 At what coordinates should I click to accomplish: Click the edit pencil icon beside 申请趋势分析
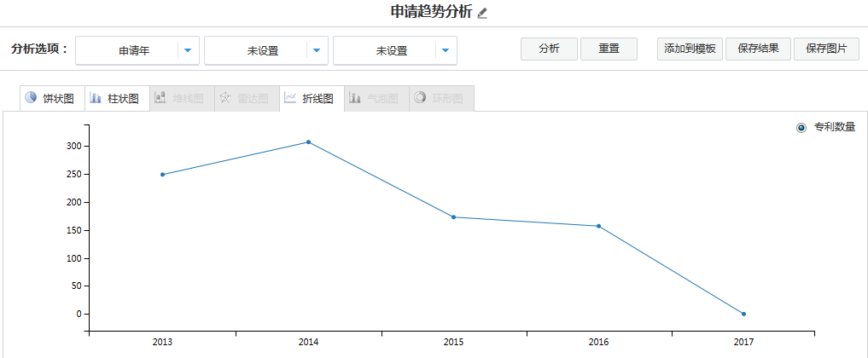coord(482,13)
